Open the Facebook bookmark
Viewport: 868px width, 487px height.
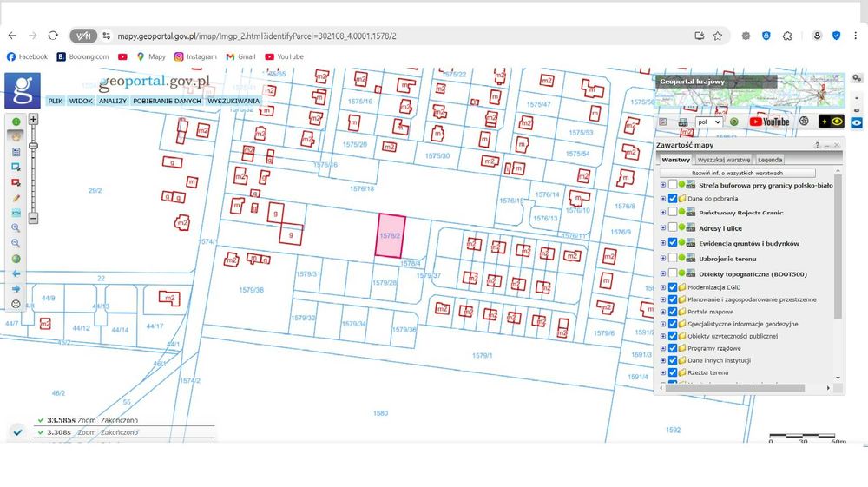click(x=27, y=56)
